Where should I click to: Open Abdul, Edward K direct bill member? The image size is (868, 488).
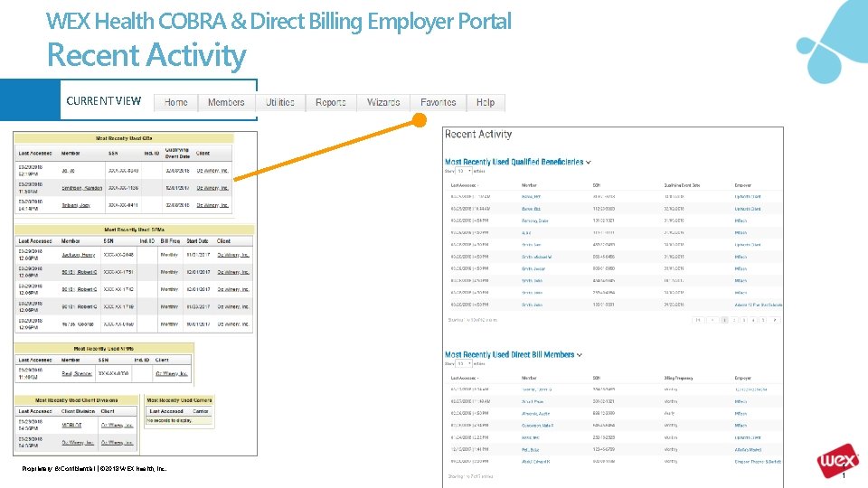pyautogui.click(x=535, y=462)
